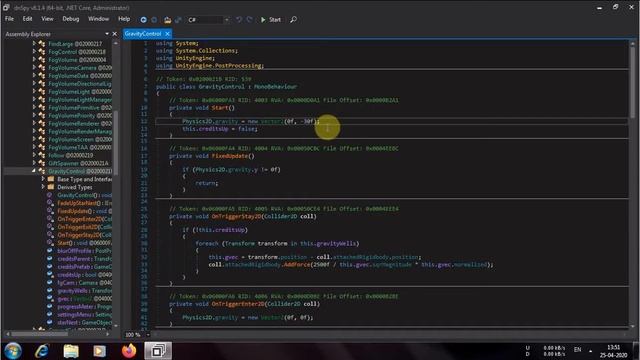Screen dimensions: 640x360
Task: Open the Windows Start orb
Action: pos(13,351)
